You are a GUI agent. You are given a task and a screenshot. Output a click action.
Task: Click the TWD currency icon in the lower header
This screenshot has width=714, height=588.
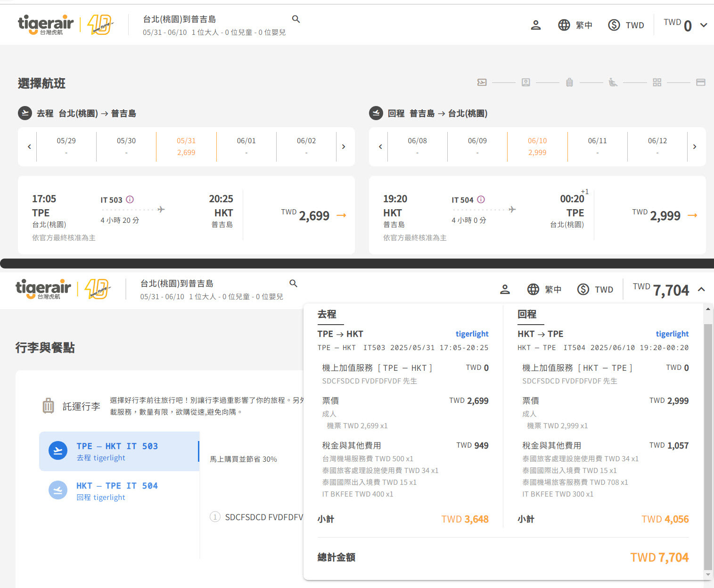coord(583,289)
